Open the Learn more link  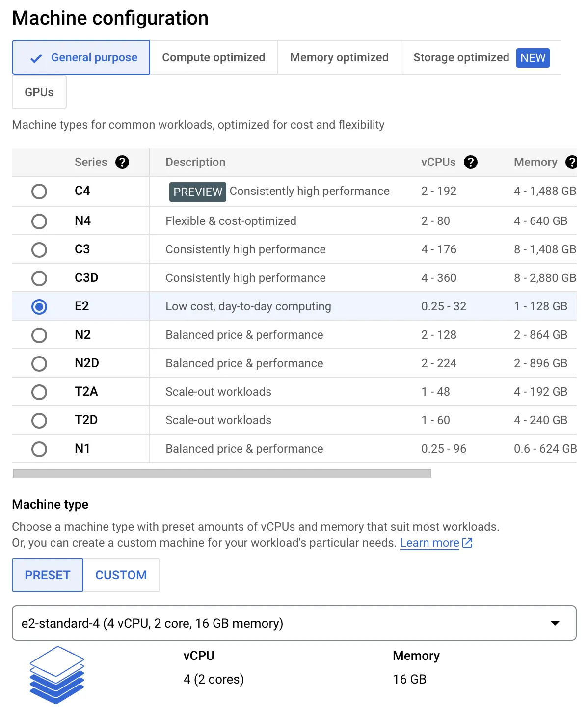(x=429, y=543)
